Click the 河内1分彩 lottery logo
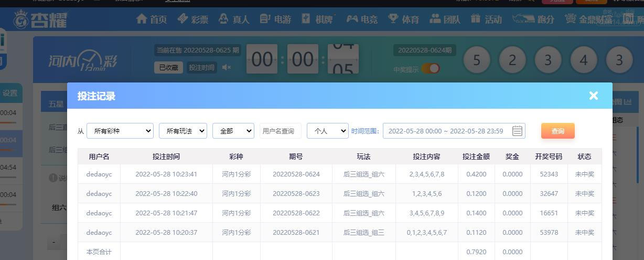 pos(83,61)
